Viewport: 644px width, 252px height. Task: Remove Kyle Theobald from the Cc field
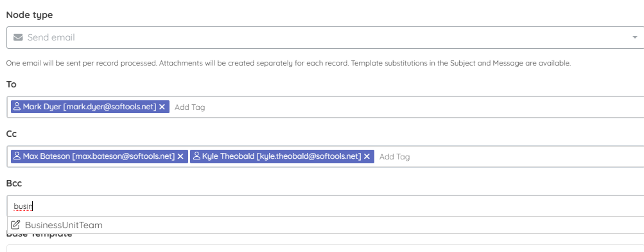point(367,156)
